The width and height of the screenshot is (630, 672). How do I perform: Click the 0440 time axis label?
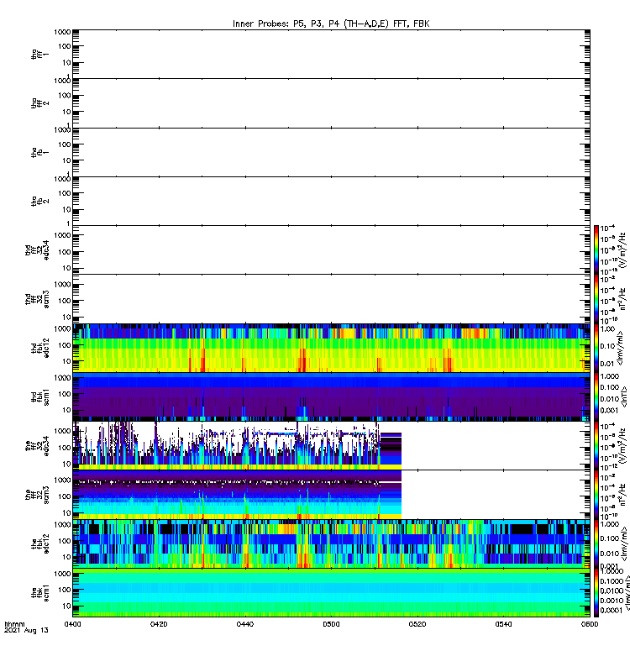(245, 624)
